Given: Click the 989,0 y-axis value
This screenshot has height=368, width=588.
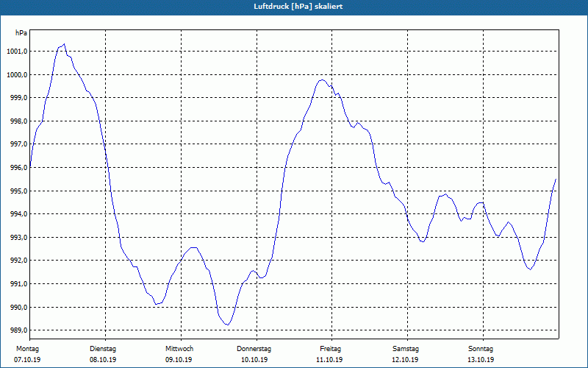Looking at the screenshot, I should tap(18, 330).
